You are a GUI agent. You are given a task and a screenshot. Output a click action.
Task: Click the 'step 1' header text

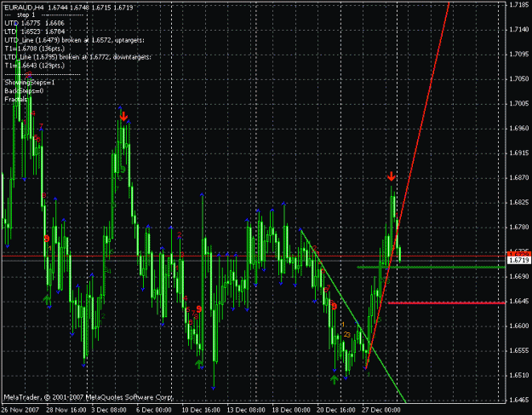click(26, 15)
